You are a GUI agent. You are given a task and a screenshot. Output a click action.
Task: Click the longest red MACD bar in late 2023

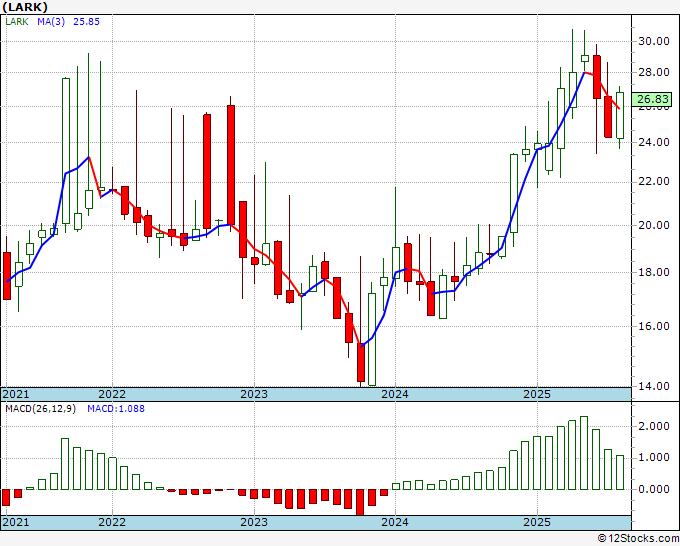pyautogui.click(x=360, y=502)
